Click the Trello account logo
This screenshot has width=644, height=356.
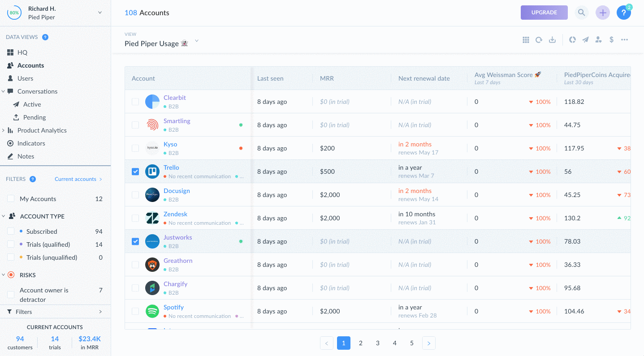152,172
